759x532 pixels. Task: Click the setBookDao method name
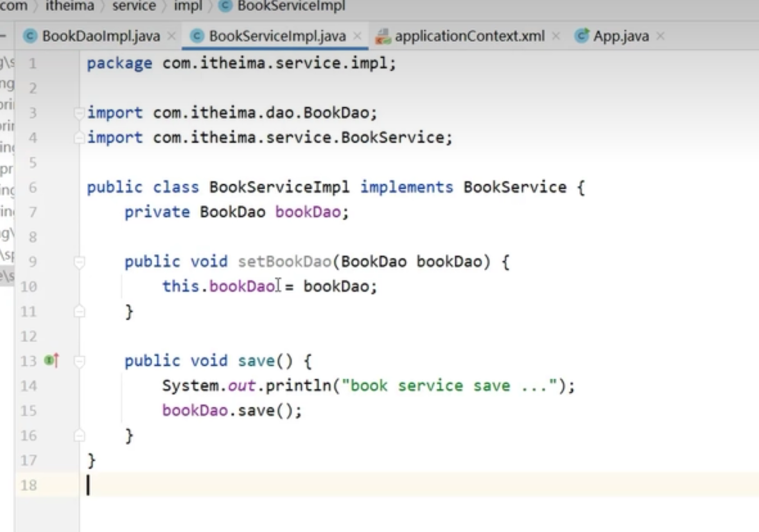pos(284,262)
